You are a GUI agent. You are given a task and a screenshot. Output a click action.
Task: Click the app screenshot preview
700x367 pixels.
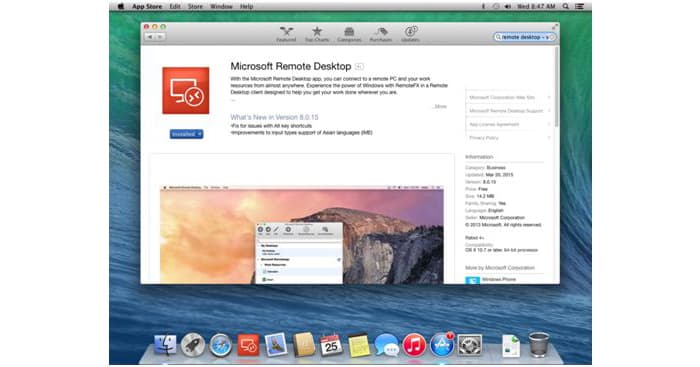pyautogui.click(x=302, y=235)
